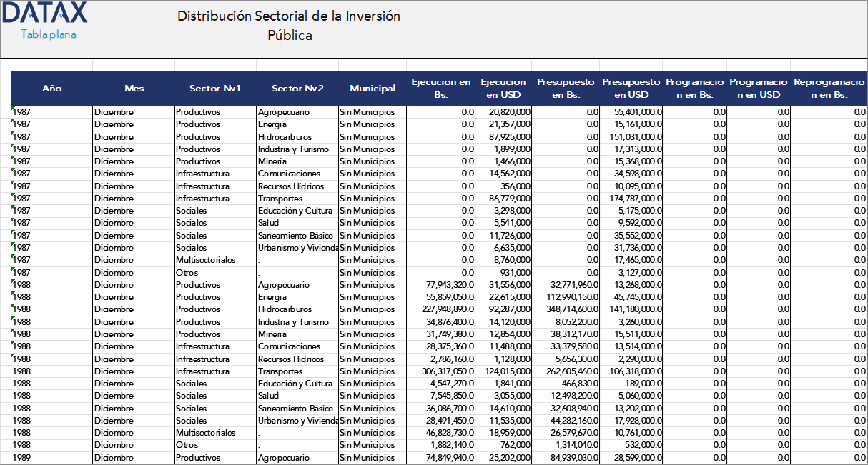
Task: Click the 92,287,000 cell
Action: [x=504, y=309]
